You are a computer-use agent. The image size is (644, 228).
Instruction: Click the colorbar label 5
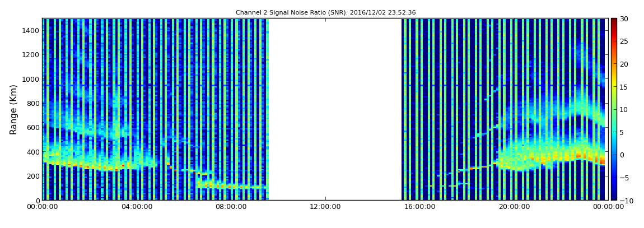coord(622,132)
